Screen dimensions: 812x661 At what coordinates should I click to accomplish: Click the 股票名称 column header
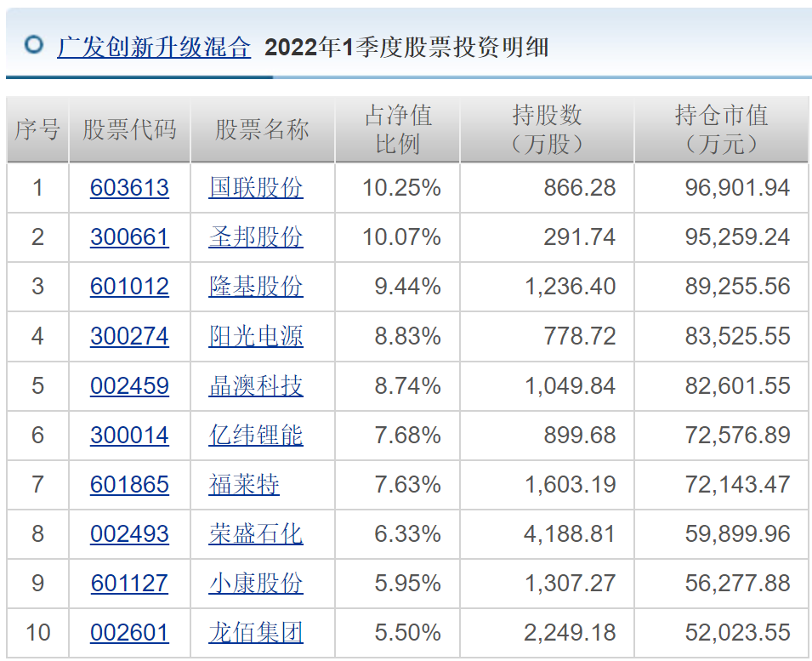(x=263, y=129)
